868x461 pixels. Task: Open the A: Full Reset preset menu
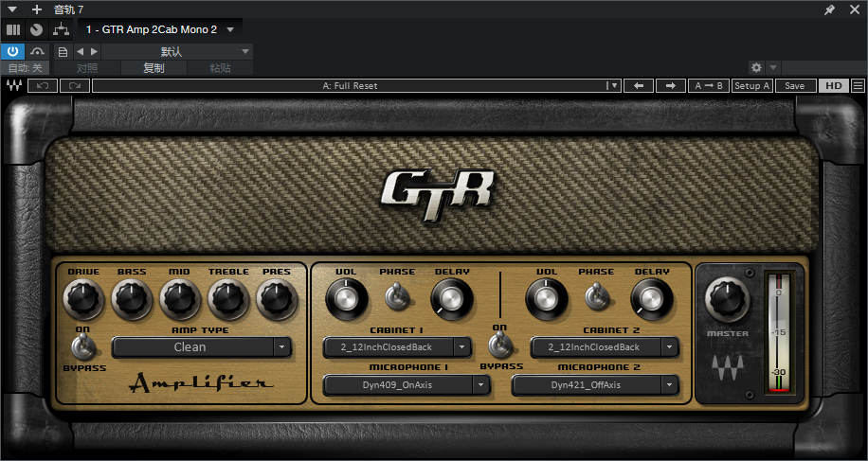point(356,86)
